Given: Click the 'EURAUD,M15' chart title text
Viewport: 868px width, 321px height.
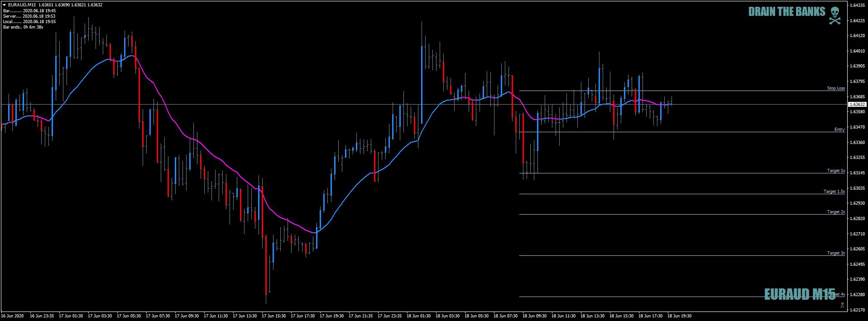Looking at the screenshot, I should (x=22, y=5).
